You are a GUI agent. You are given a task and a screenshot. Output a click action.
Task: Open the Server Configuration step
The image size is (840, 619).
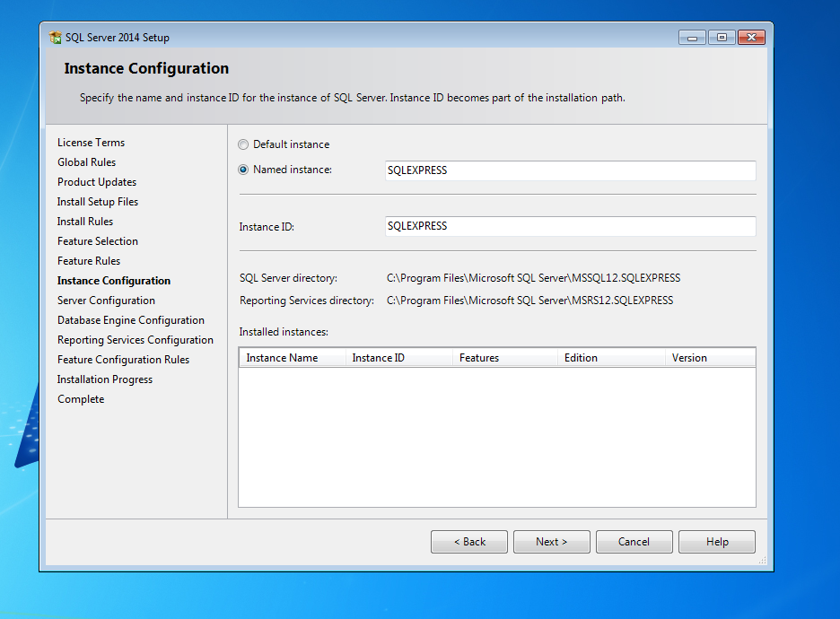(105, 300)
